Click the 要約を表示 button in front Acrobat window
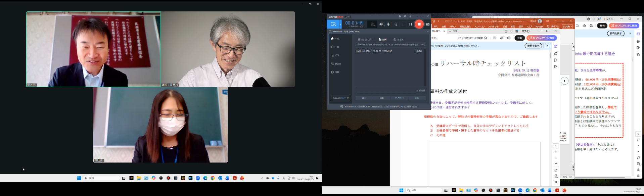Screen dimensions: 644x196 (x=533, y=46)
